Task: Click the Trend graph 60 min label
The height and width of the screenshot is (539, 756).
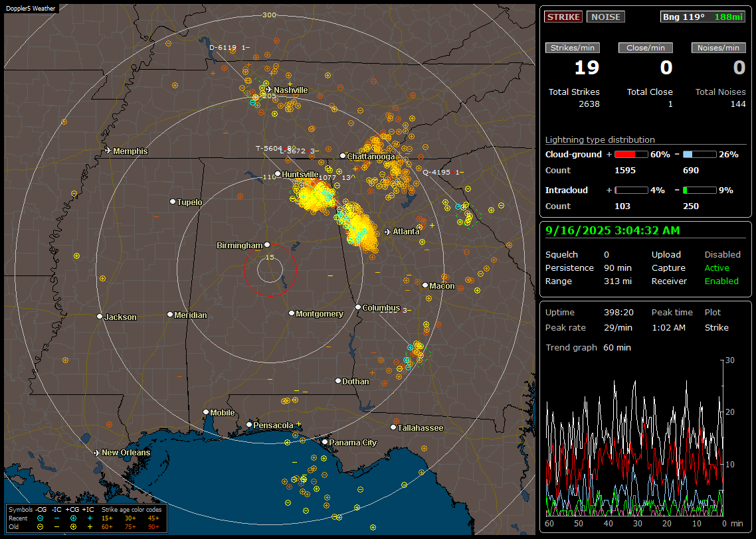Action: (588, 348)
